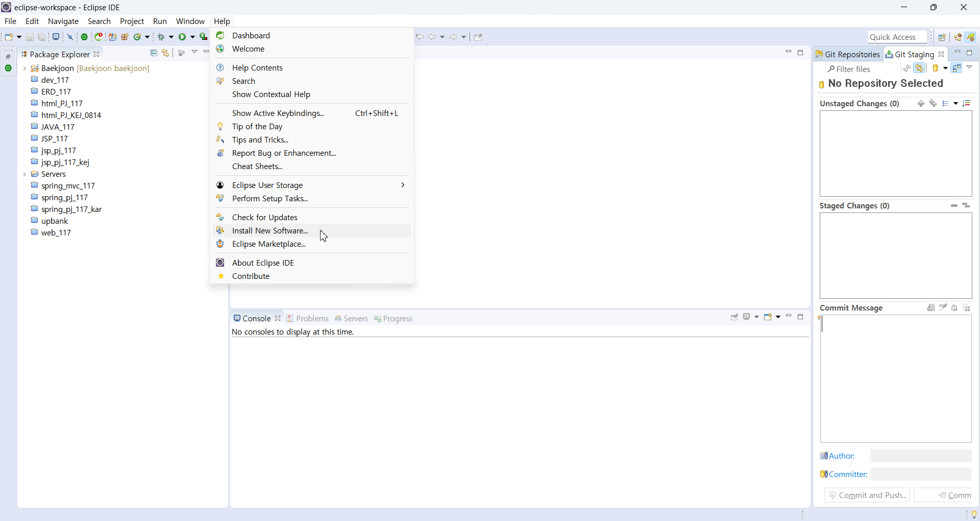980x521 pixels.
Task: Close the Git Staging tab
Action: (x=942, y=54)
